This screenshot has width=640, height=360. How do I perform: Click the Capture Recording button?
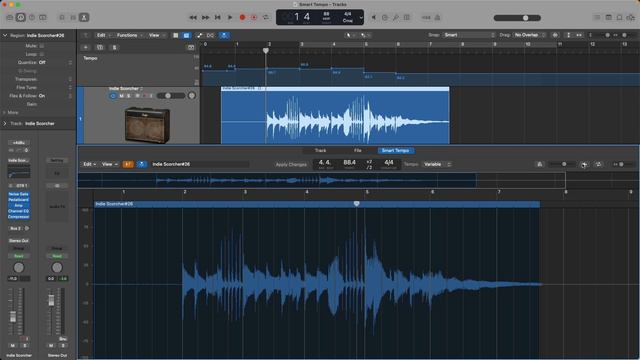click(x=254, y=18)
